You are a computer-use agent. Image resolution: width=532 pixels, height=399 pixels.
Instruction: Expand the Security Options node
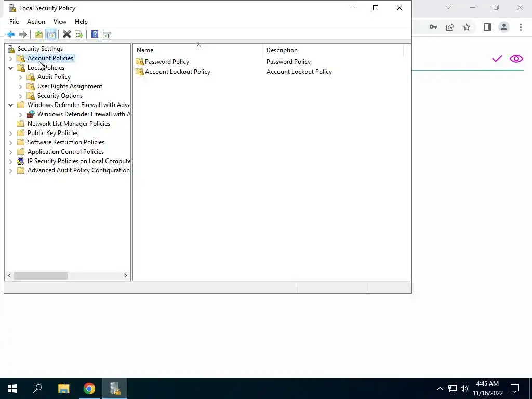pos(20,96)
